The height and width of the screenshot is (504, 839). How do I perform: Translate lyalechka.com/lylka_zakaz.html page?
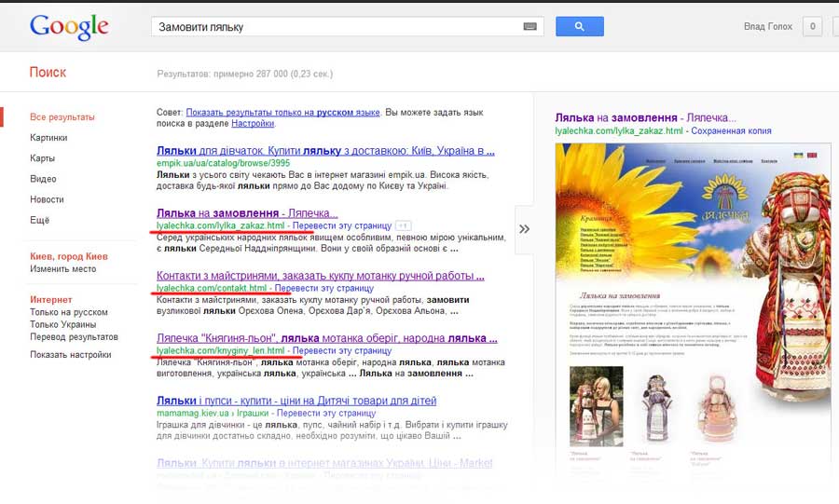point(342,225)
